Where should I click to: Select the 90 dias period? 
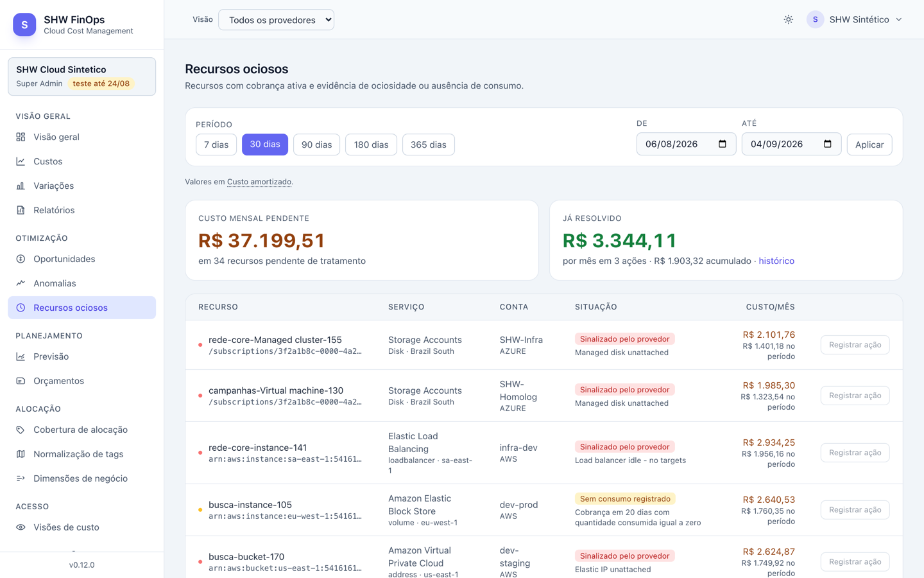316,144
